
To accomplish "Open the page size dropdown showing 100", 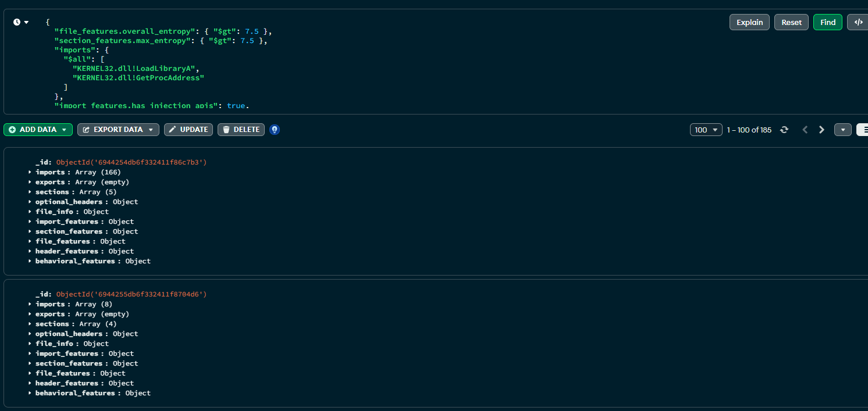I will 706,130.
